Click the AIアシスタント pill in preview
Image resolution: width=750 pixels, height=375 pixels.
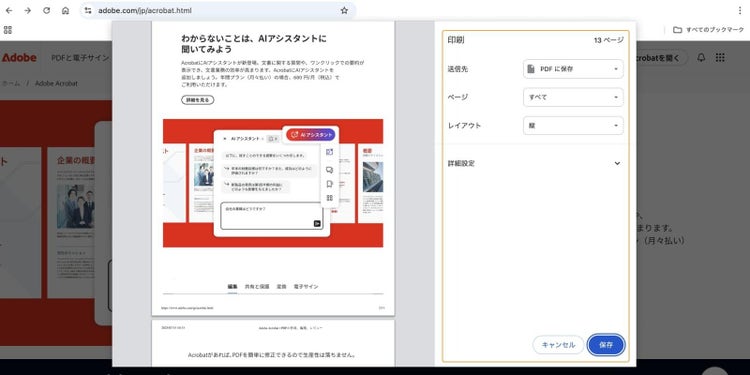click(x=311, y=135)
